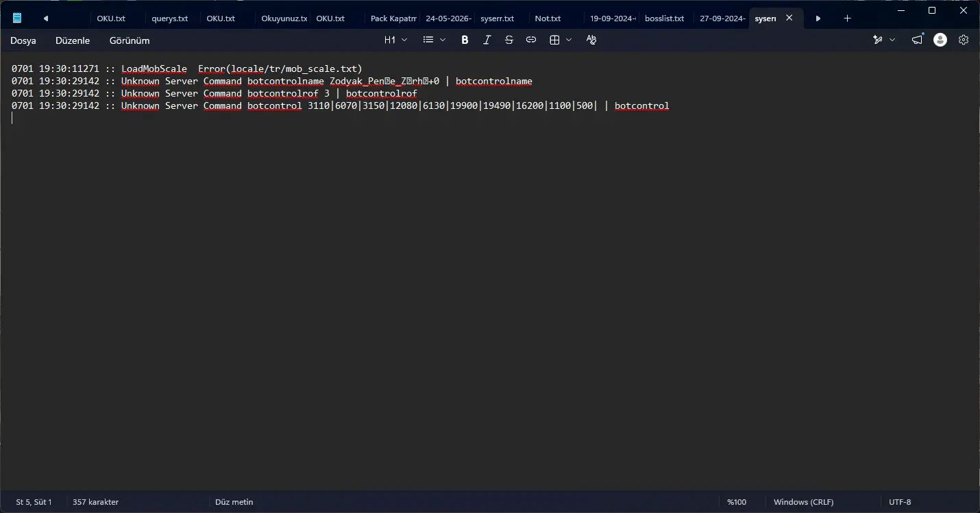Apply strikethrough formatting

point(509,40)
